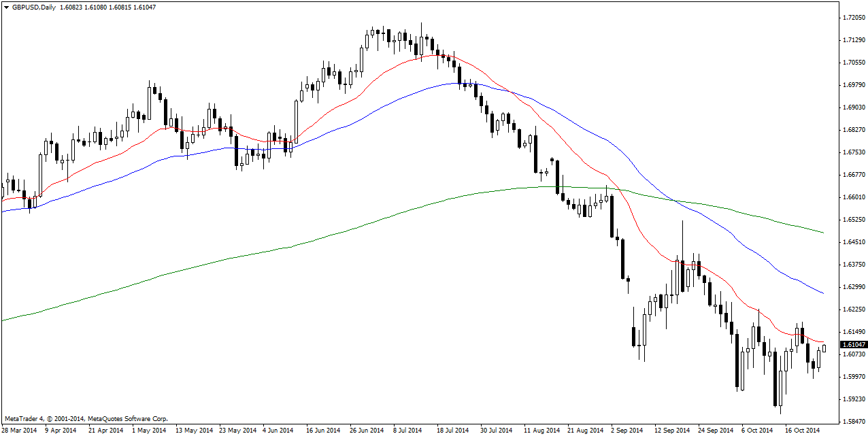This screenshot has height=436, width=868.
Task: Click the 1.66010 price axis label
Action: point(853,197)
